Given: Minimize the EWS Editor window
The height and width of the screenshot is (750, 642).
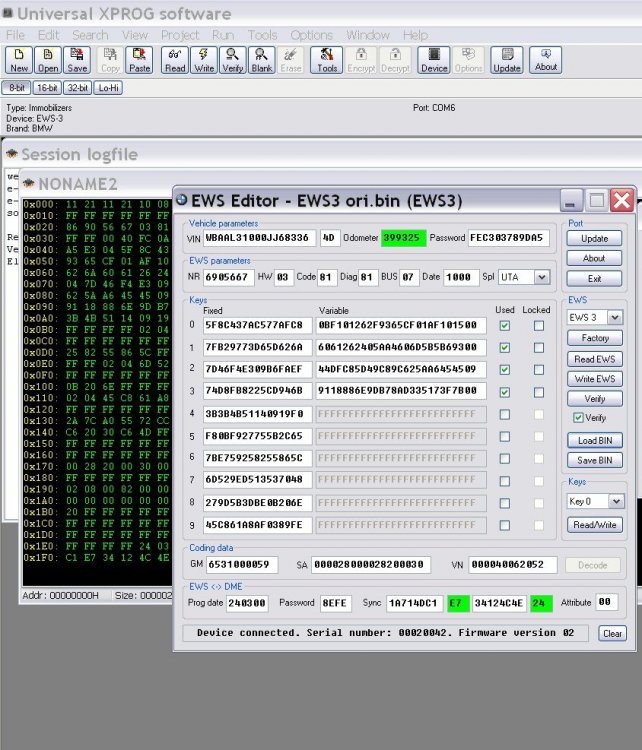Looking at the screenshot, I should [x=571, y=201].
